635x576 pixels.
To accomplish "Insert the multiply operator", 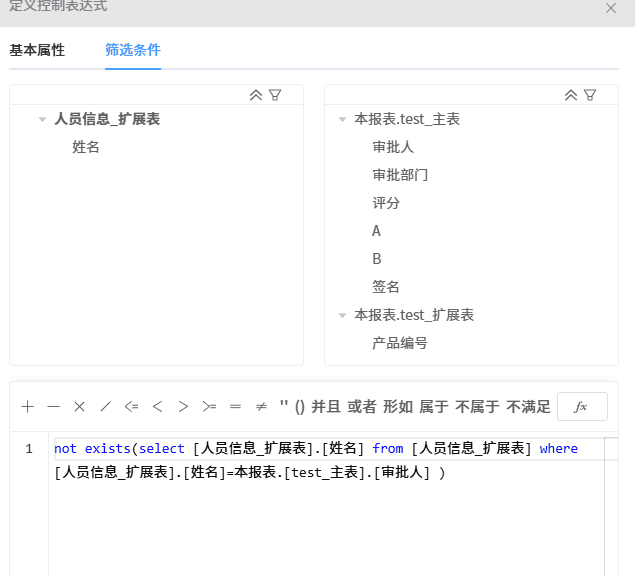I will [79, 406].
